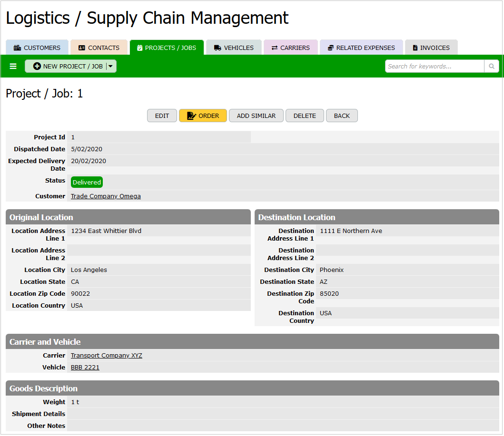Click into the keyword search field
Image resolution: width=504 pixels, height=436 pixels.
434,66
